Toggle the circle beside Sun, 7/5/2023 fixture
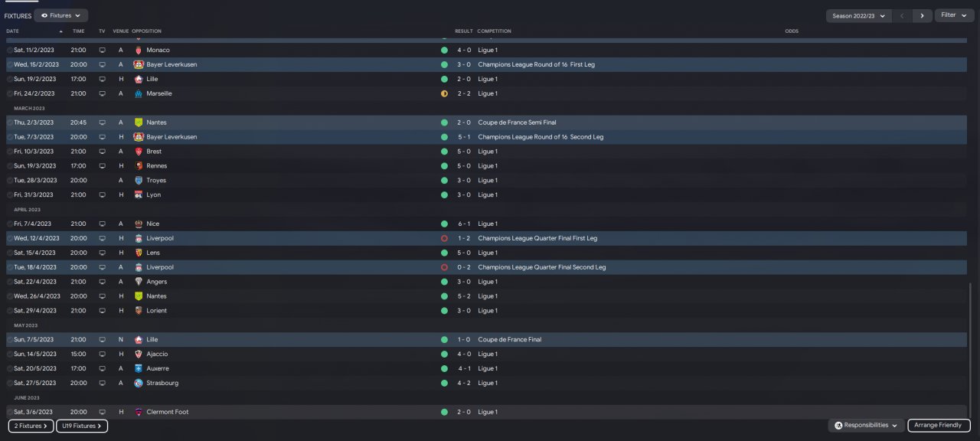Viewport: 980px width, 441px height. 10,340
